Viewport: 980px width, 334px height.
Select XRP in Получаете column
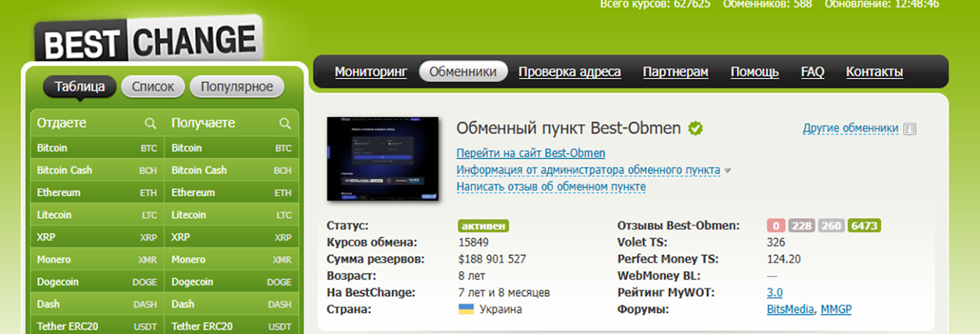(232, 237)
